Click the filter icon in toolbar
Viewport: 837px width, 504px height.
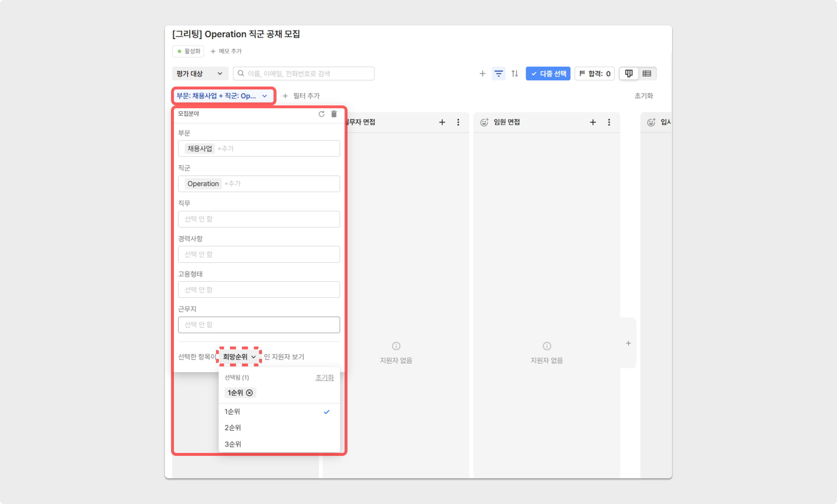(498, 73)
